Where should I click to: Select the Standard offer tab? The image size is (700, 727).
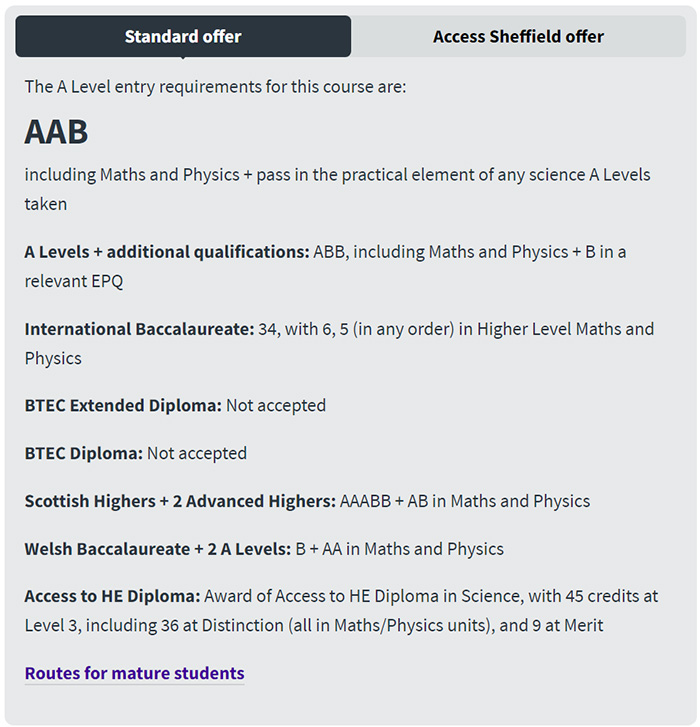[183, 36]
